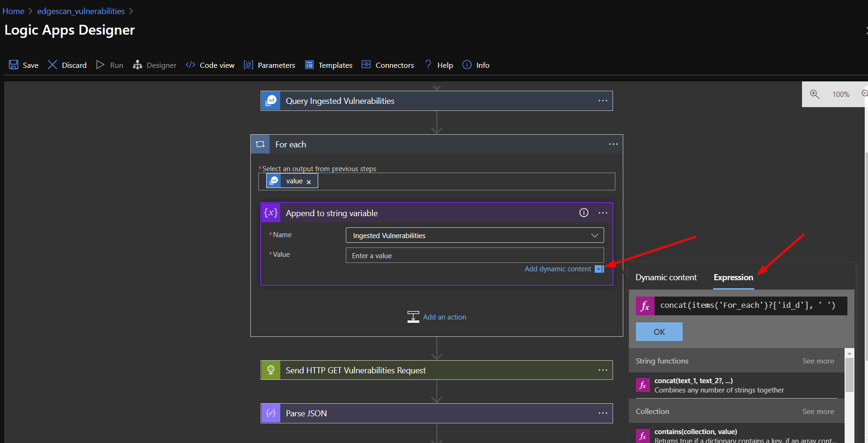The height and width of the screenshot is (443, 868).
Task: Open edgescan_vulnerabilities breadcrumb
Action: 81,11
